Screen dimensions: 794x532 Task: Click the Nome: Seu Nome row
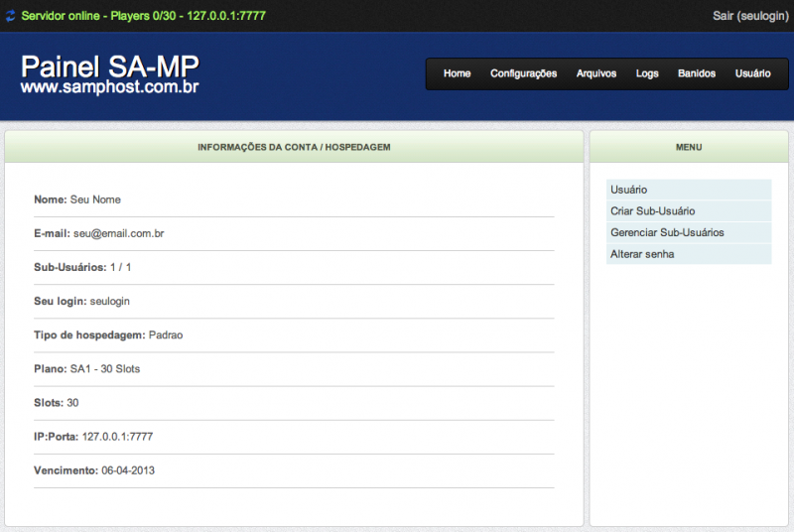[x=294, y=199]
